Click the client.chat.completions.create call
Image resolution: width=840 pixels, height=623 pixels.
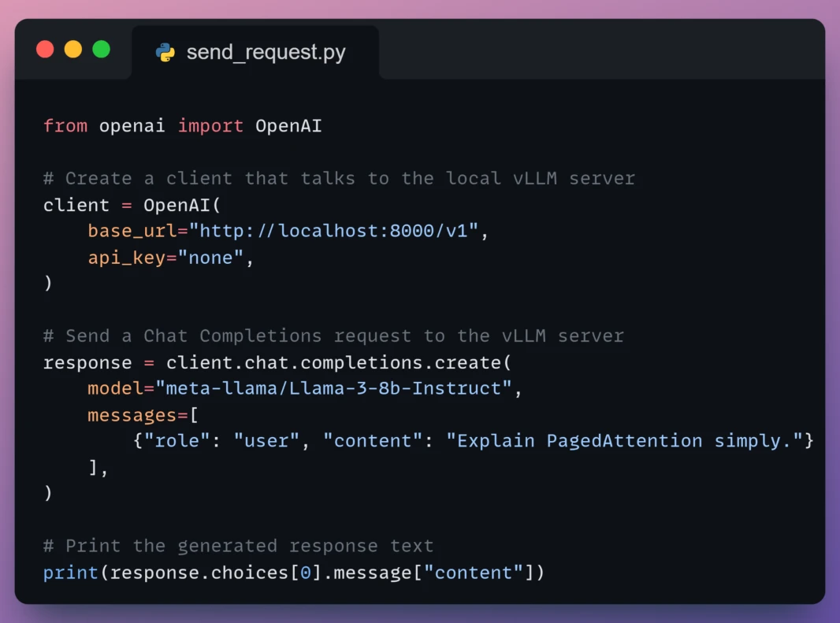pos(339,362)
